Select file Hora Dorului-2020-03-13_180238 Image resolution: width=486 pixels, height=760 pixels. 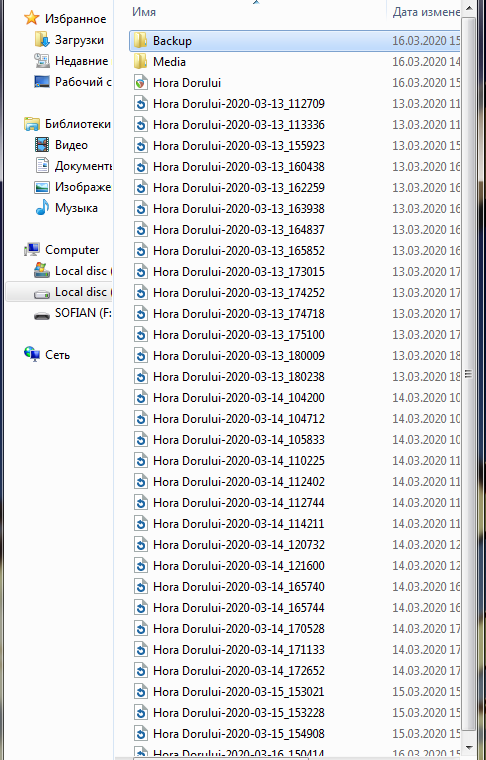point(239,377)
